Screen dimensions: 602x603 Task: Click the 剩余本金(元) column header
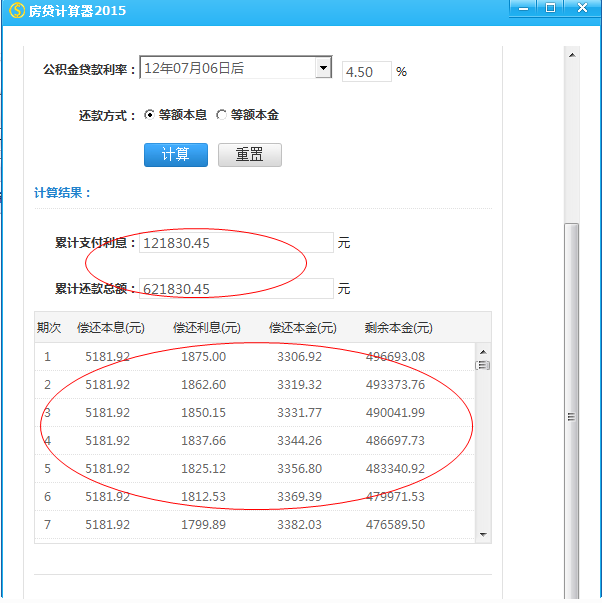coord(399,328)
